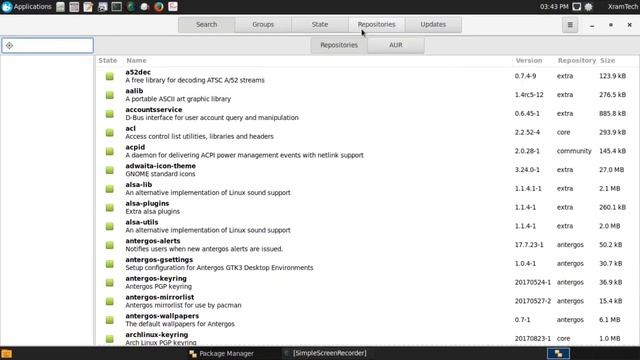This screenshot has height=360, width=640.
Task: Click the state icon for antergos-mirrorlist
Action: (109, 302)
